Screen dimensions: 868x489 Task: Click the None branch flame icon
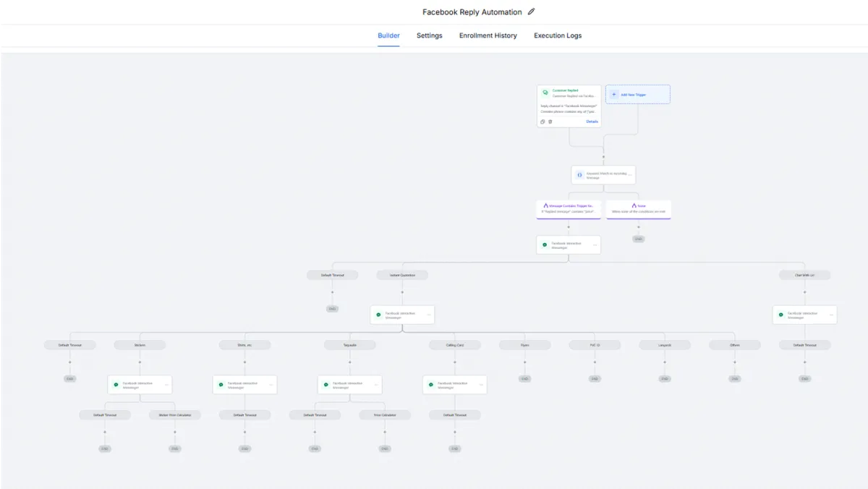(x=634, y=205)
